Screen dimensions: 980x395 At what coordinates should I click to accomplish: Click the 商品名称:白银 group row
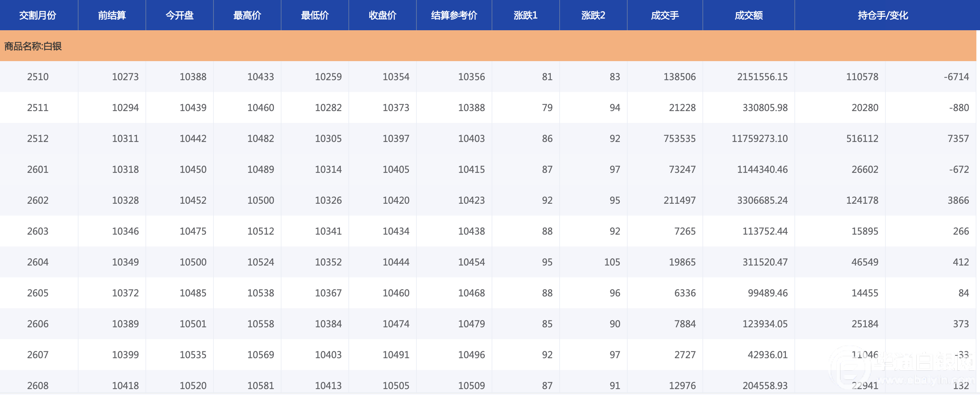33,46
